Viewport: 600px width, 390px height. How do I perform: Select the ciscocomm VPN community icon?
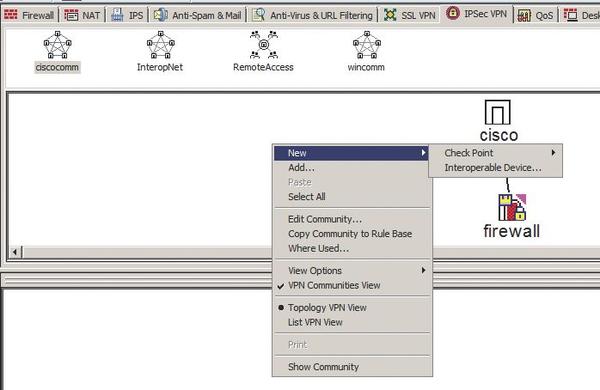[57, 45]
